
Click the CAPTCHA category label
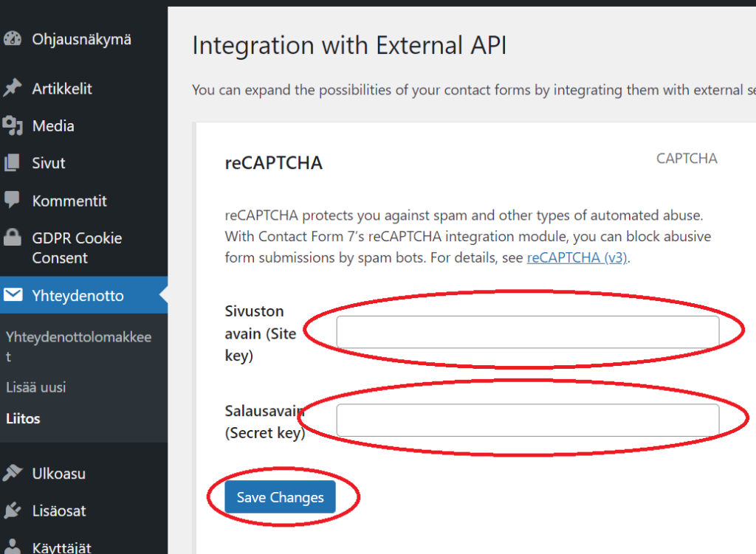(x=687, y=159)
